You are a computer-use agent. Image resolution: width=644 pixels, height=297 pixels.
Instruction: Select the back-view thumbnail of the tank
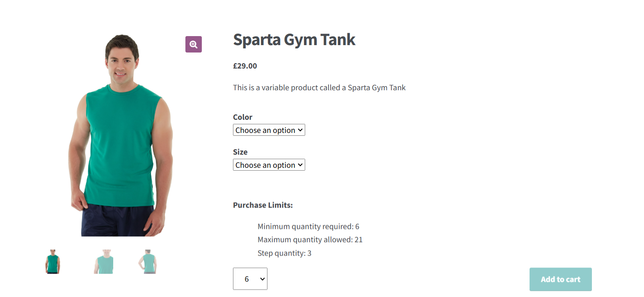(148, 262)
